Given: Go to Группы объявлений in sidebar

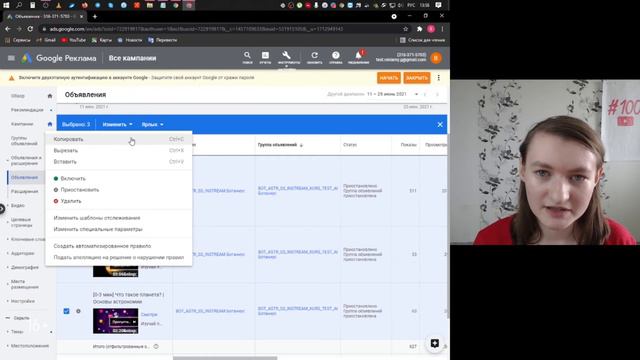Looking at the screenshot, I should 24,141.
